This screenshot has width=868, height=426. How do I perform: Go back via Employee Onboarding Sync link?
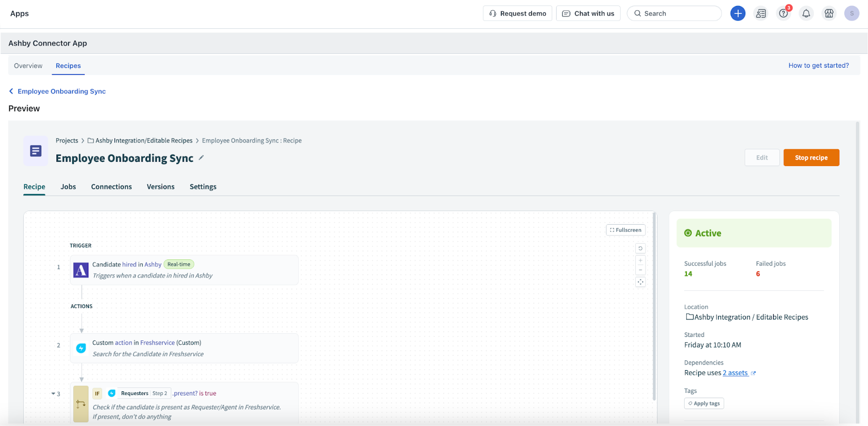[x=62, y=91]
